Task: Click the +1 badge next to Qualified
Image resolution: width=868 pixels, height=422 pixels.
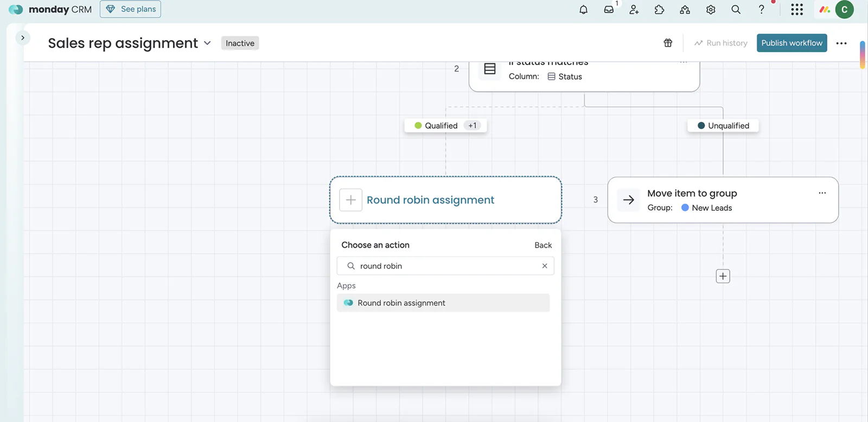Action: pos(473,126)
